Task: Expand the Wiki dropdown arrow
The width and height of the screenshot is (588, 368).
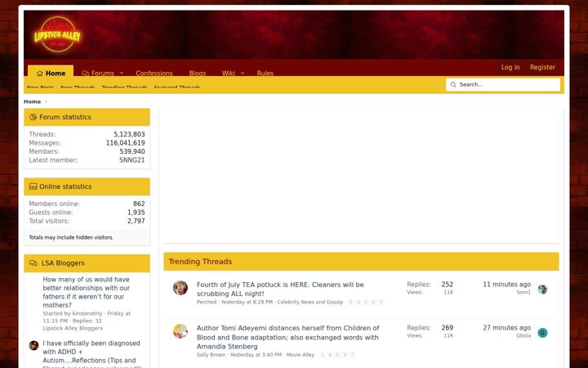Action: [243, 74]
